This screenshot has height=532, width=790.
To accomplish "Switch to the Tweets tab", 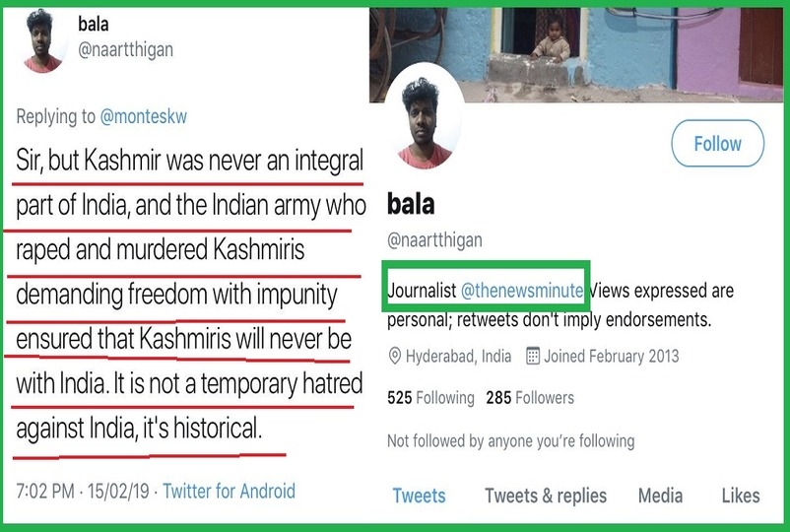I will (420, 496).
